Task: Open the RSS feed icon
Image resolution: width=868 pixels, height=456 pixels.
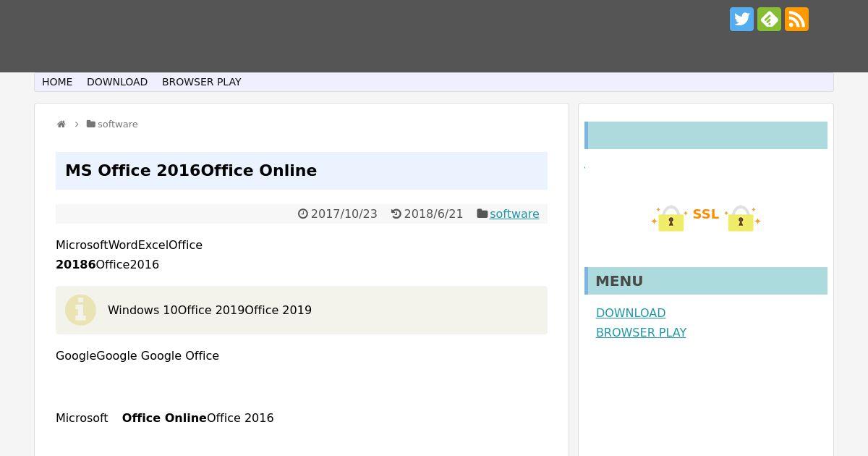Action: pyautogui.click(x=796, y=20)
